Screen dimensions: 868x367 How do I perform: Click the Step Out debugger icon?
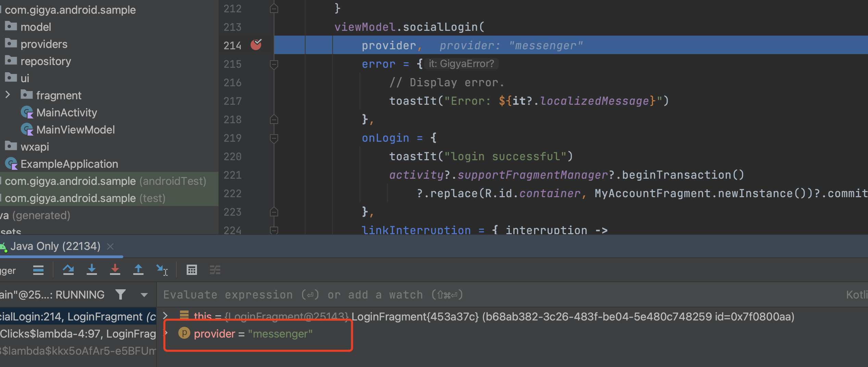point(138,270)
